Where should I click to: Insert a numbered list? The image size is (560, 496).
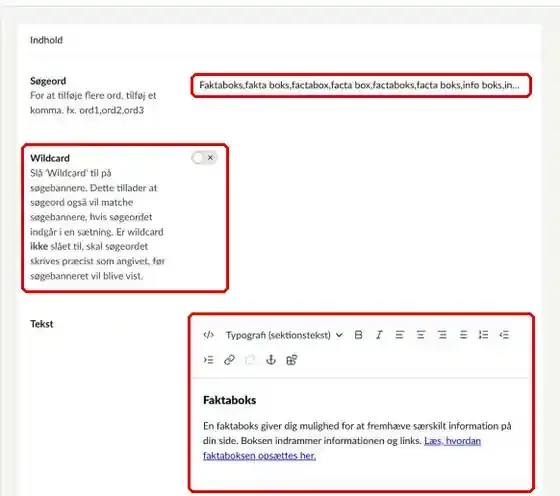[x=484, y=335]
